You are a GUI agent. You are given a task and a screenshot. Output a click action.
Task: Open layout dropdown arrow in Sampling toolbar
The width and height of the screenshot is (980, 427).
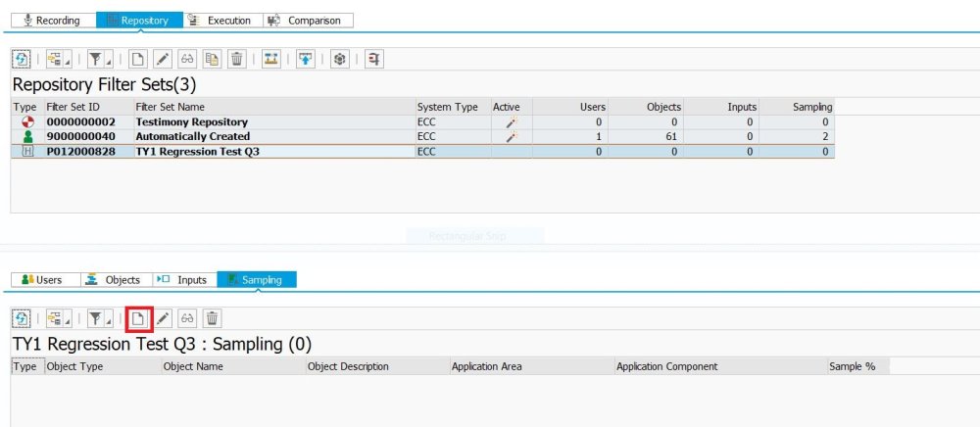[x=68, y=321]
